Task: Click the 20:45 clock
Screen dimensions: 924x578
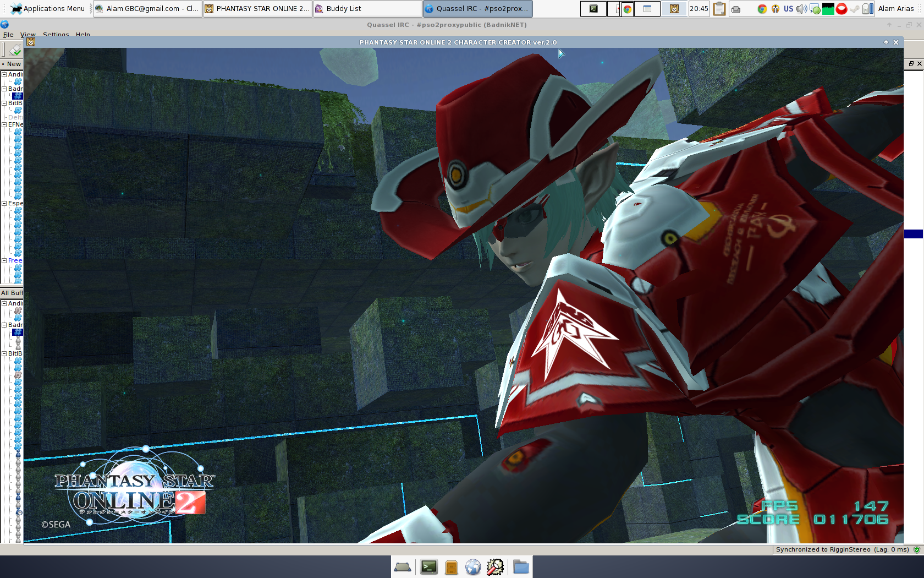Action: (699, 9)
